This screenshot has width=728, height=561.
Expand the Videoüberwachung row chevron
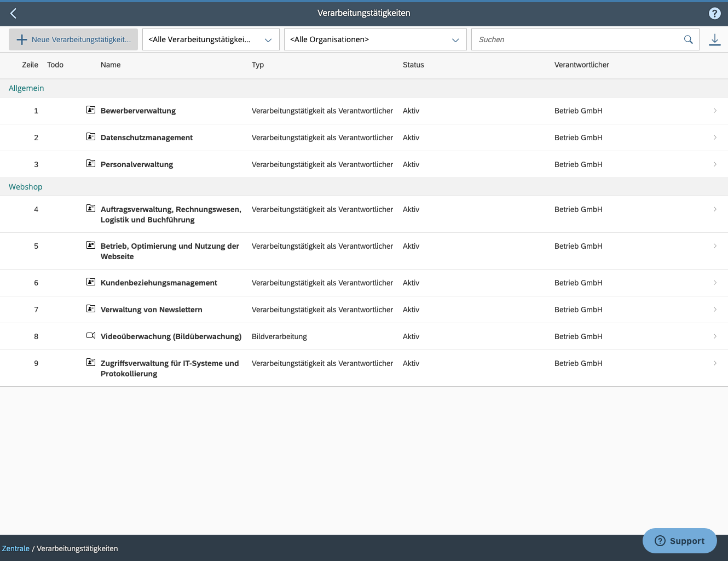point(715,336)
